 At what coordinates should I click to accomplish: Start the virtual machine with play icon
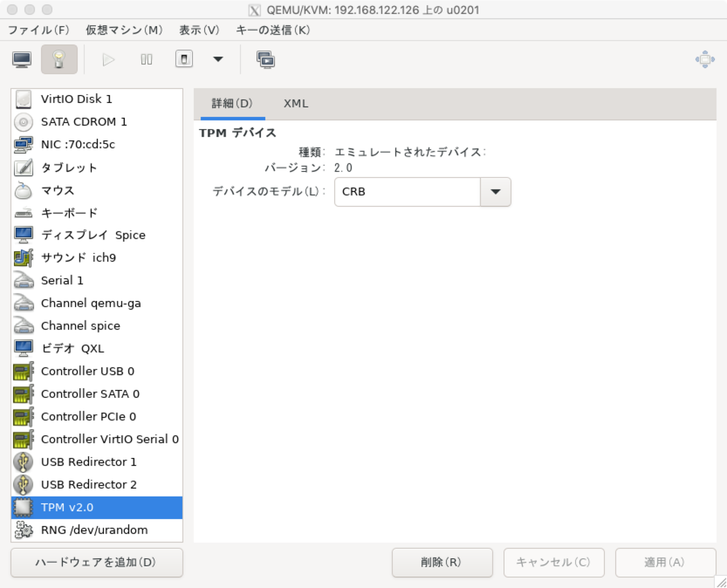(108, 59)
